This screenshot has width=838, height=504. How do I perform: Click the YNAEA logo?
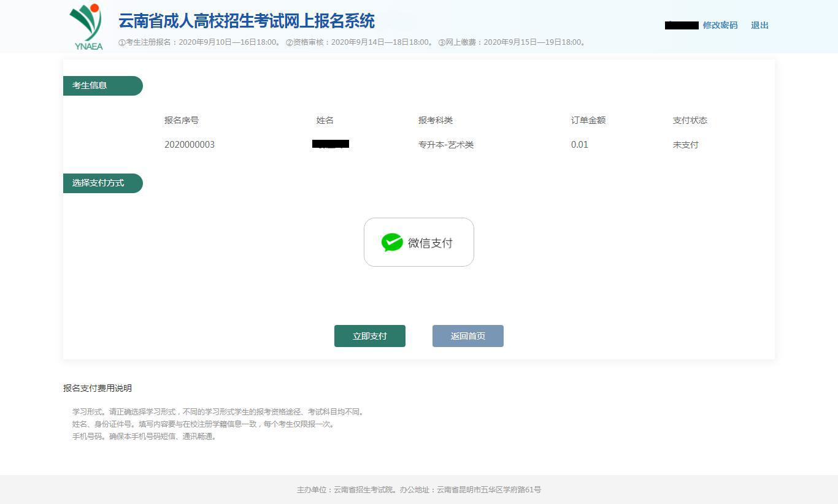pos(86,26)
